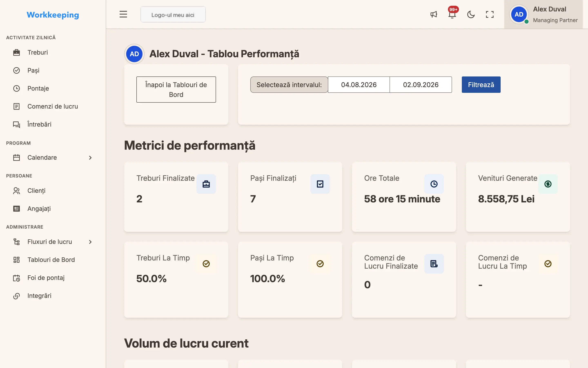Click the 100.0% Pași La Timp value

pos(267,279)
